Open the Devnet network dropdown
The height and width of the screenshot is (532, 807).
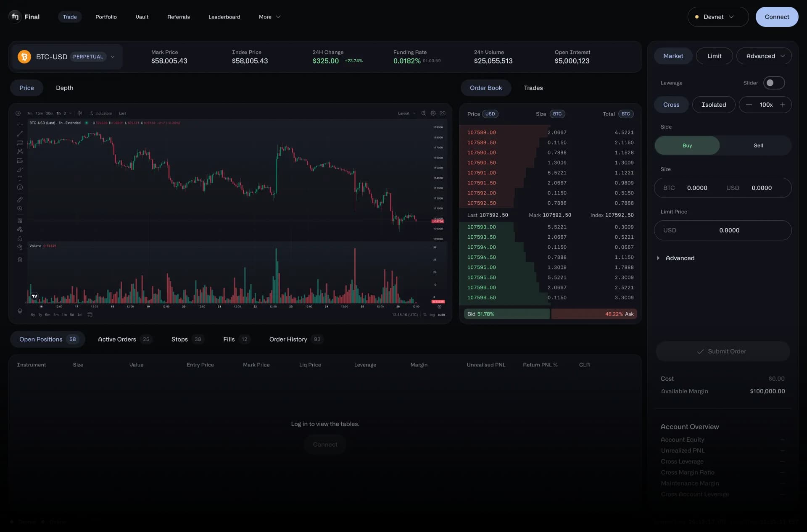click(x=717, y=17)
